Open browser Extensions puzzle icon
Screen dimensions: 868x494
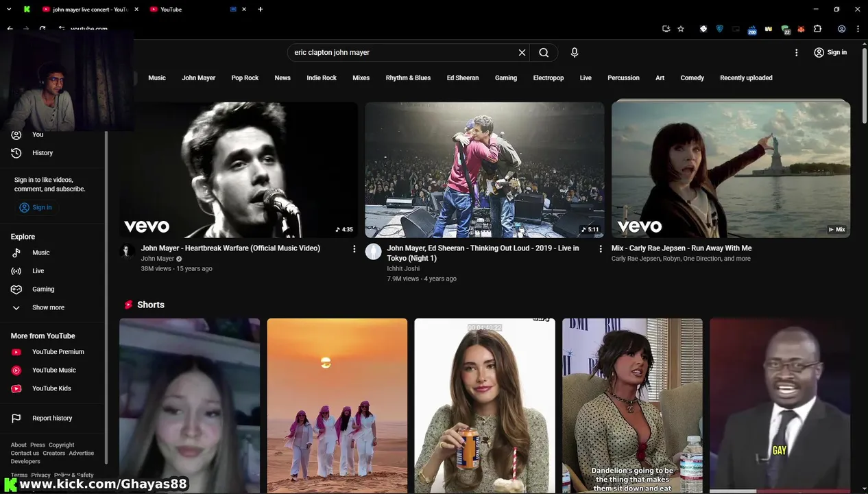point(817,29)
